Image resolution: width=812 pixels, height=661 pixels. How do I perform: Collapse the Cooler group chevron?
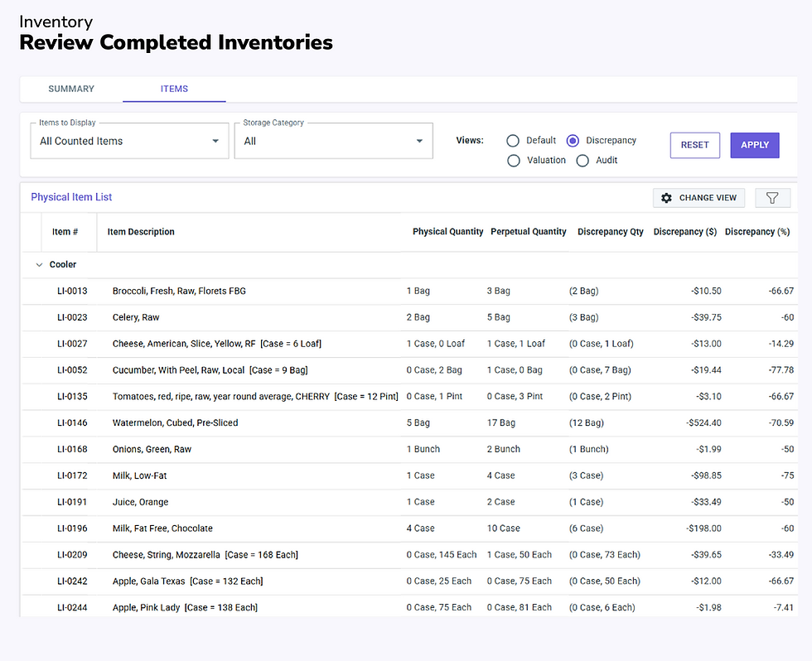point(39,264)
